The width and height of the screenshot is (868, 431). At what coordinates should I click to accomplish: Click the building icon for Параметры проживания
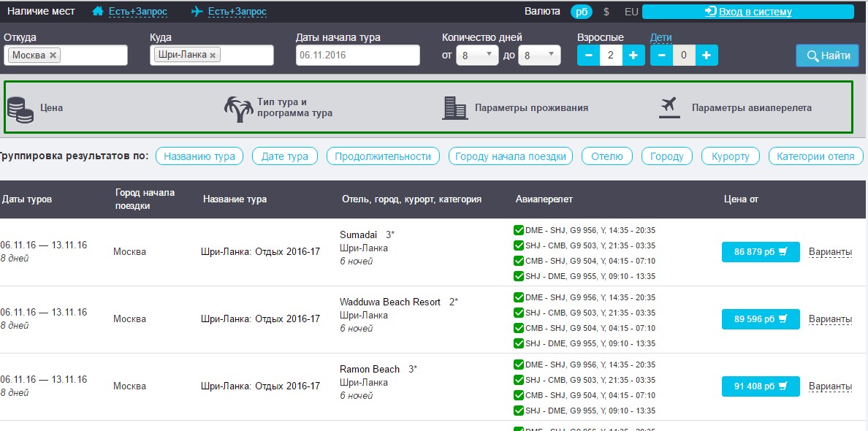tap(454, 108)
